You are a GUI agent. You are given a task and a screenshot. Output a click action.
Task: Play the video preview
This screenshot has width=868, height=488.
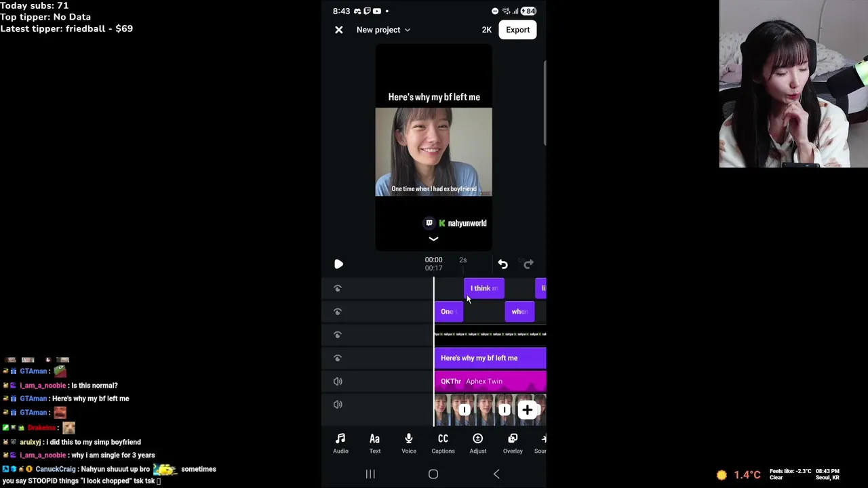[338, 264]
